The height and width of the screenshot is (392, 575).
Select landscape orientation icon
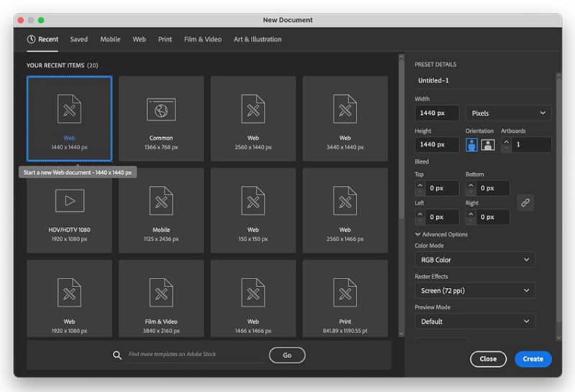point(487,145)
